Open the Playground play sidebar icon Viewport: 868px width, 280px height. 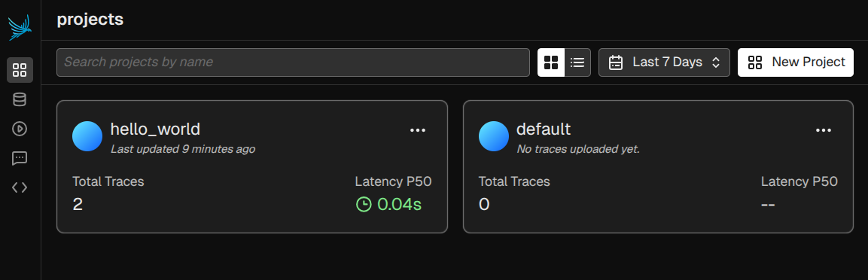(x=20, y=129)
